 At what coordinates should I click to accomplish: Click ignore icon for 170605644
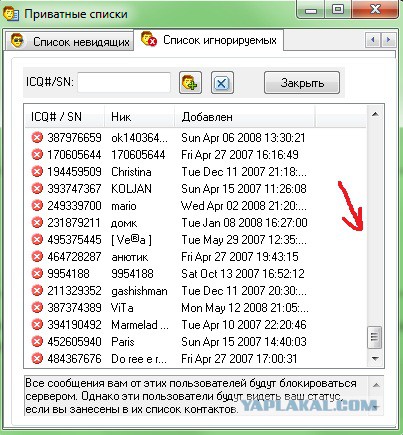[x=37, y=154]
